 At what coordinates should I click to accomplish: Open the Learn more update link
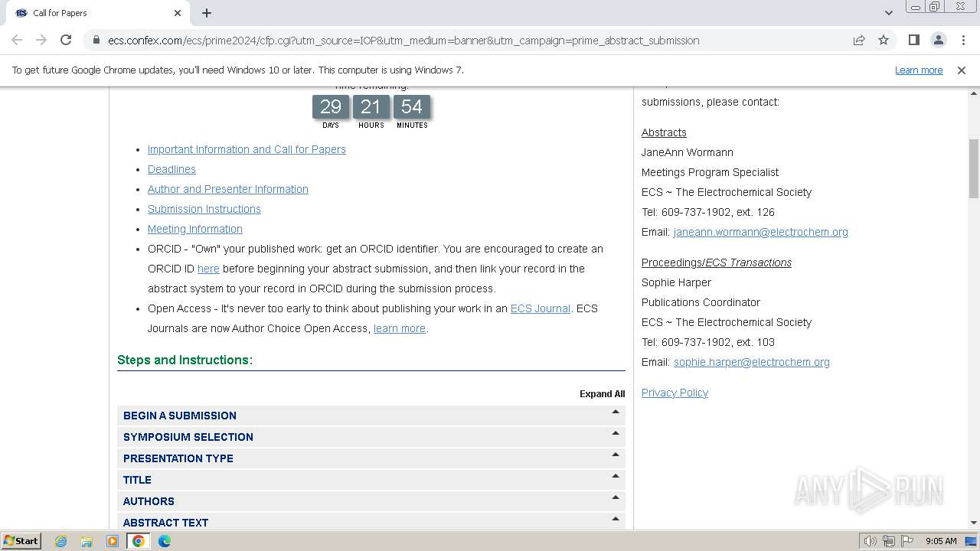[x=919, y=70]
